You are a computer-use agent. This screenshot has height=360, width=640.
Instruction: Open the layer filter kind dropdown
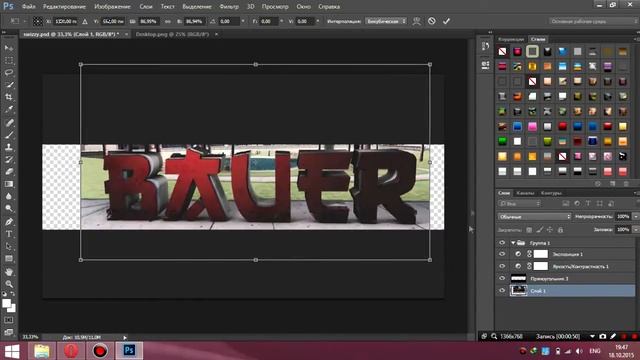(x=519, y=203)
